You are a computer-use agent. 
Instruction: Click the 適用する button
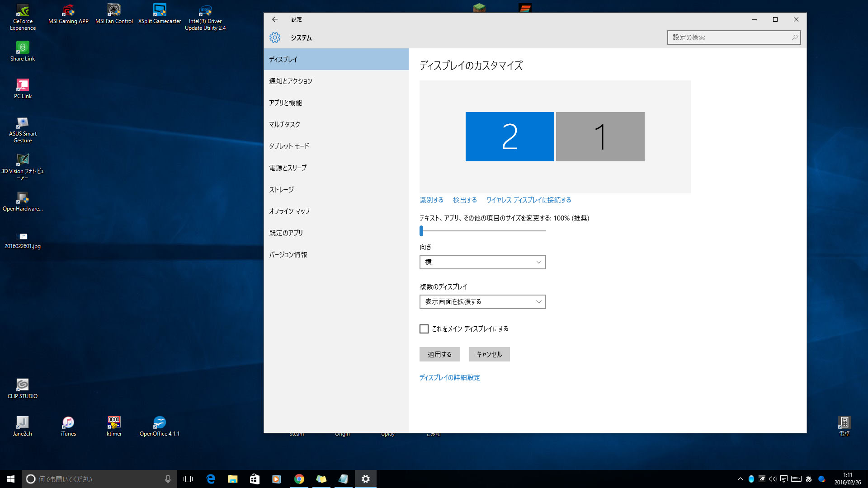pyautogui.click(x=439, y=355)
